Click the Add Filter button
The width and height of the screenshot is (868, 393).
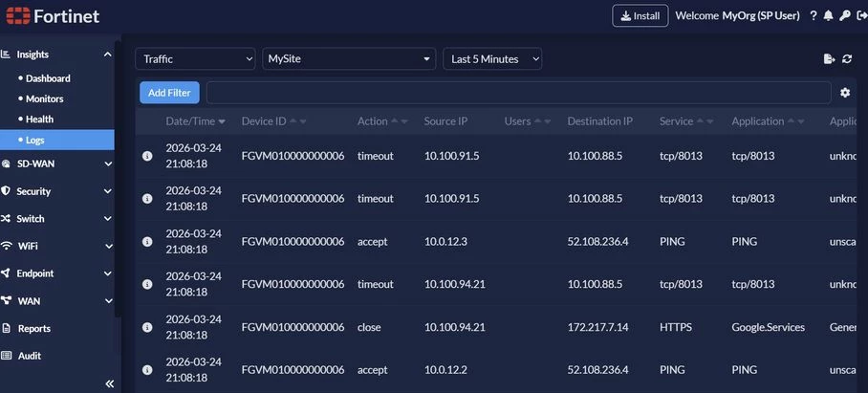tap(169, 93)
